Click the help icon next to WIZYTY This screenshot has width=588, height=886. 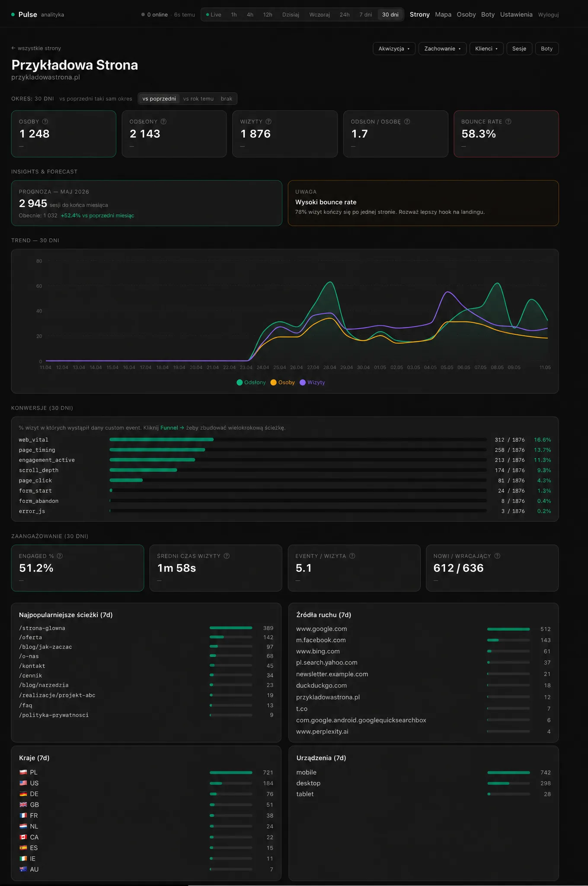(x=268, y=122)
